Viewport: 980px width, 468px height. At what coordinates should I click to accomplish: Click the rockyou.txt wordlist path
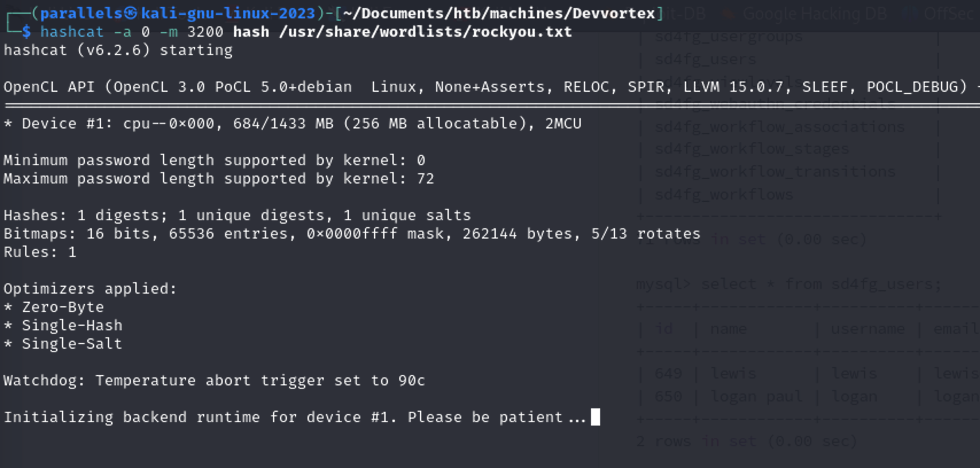pyautogui.click(x=425, y=32)
